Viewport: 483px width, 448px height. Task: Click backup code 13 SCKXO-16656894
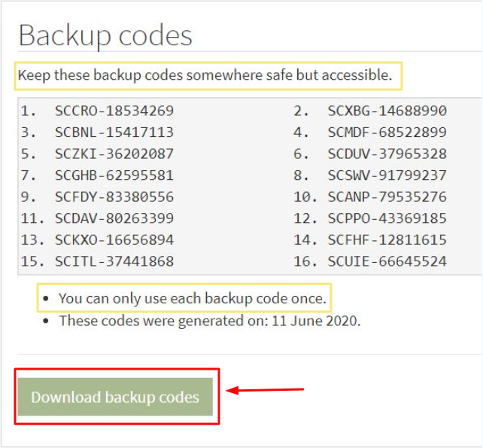(114, 240)
